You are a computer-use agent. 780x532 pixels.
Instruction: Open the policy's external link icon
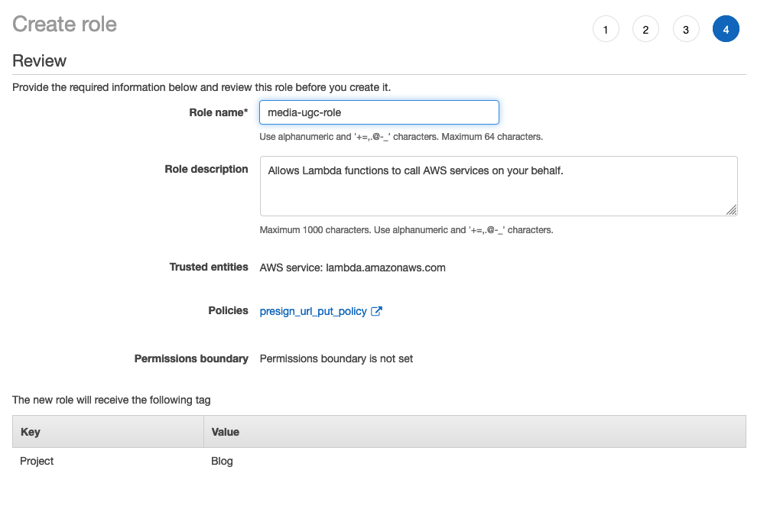pos(376,311)
